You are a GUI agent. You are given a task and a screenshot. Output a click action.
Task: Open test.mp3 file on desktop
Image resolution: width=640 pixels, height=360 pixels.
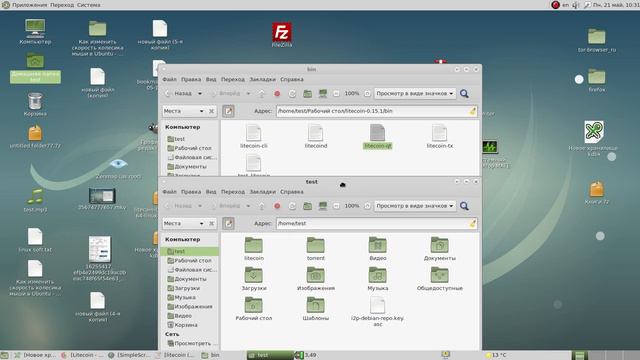click(x=35, y=200)
